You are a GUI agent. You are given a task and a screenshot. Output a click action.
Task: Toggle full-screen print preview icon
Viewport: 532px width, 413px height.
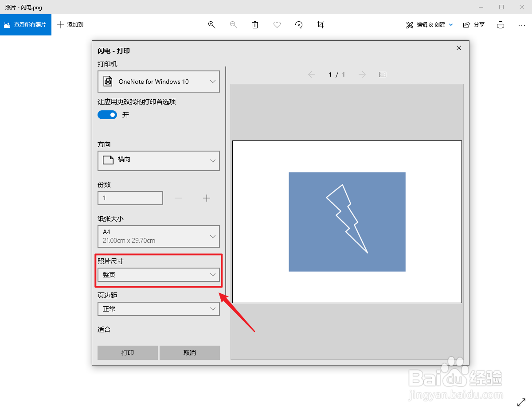click(383, 74)
